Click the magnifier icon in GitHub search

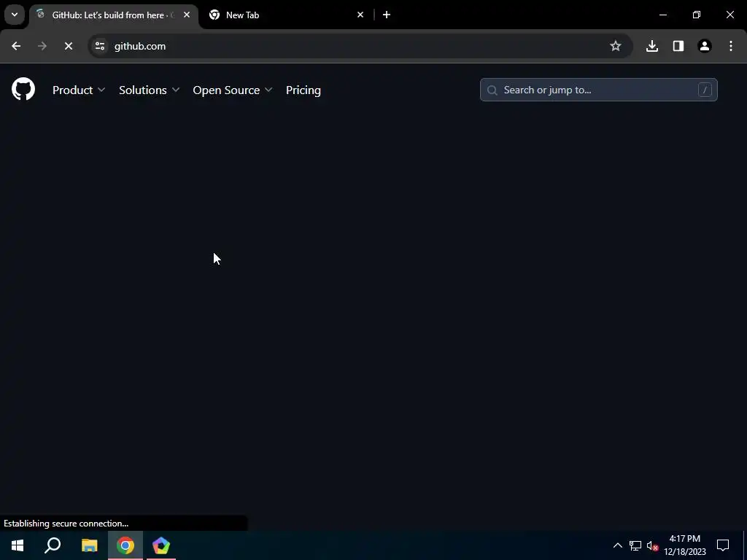tap(492, 90)
